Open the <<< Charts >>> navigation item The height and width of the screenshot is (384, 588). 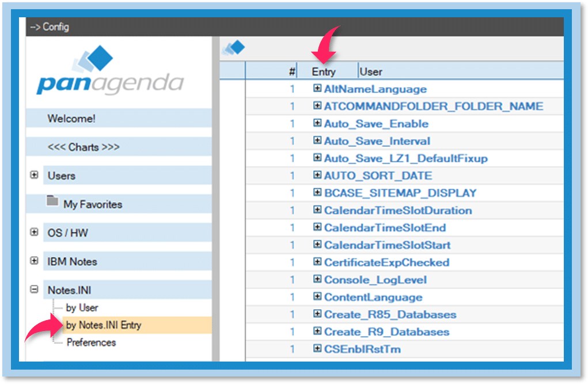point(84,147)
